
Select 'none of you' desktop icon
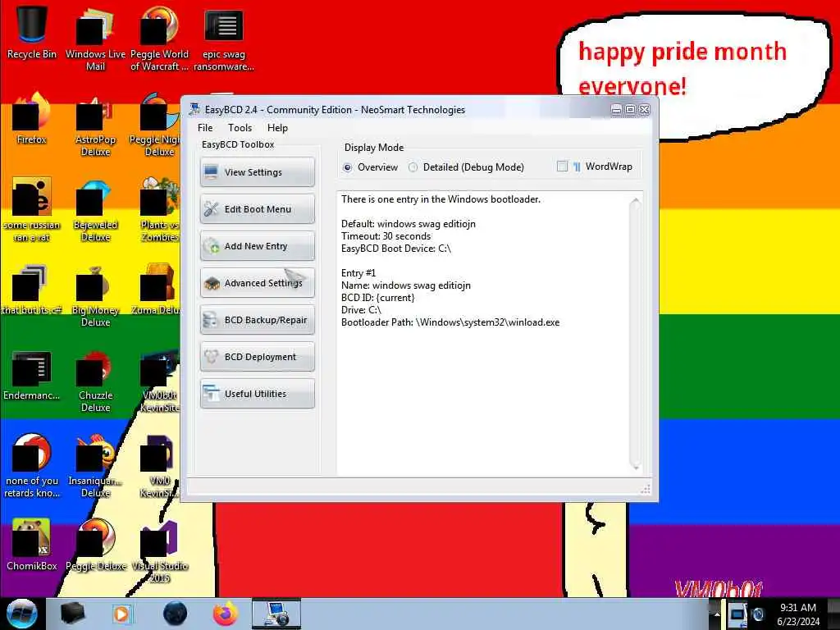click(x=32, y=466)
